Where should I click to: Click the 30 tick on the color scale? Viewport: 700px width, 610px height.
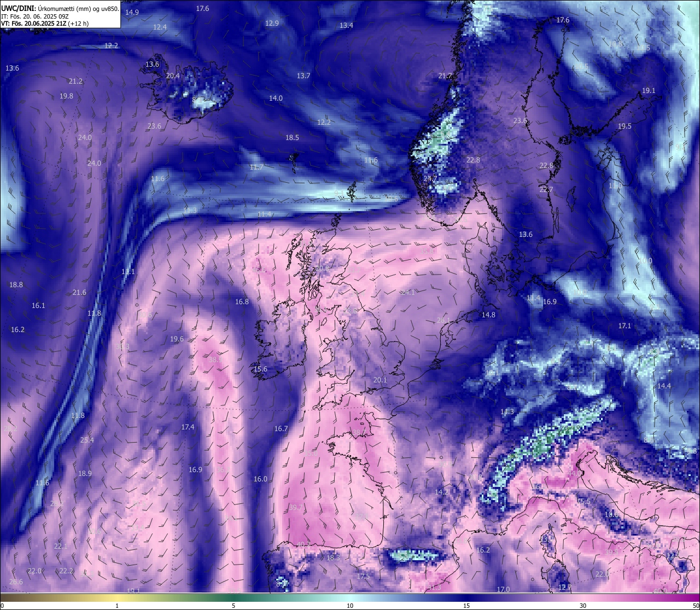(583, 605)
